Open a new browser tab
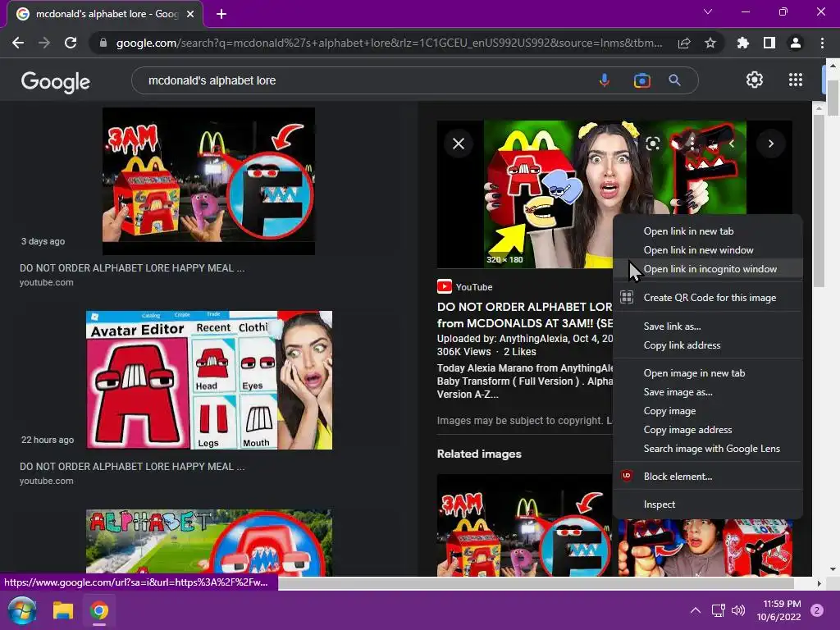The height and width of the screenshot is (630, 840). (221, 14)
